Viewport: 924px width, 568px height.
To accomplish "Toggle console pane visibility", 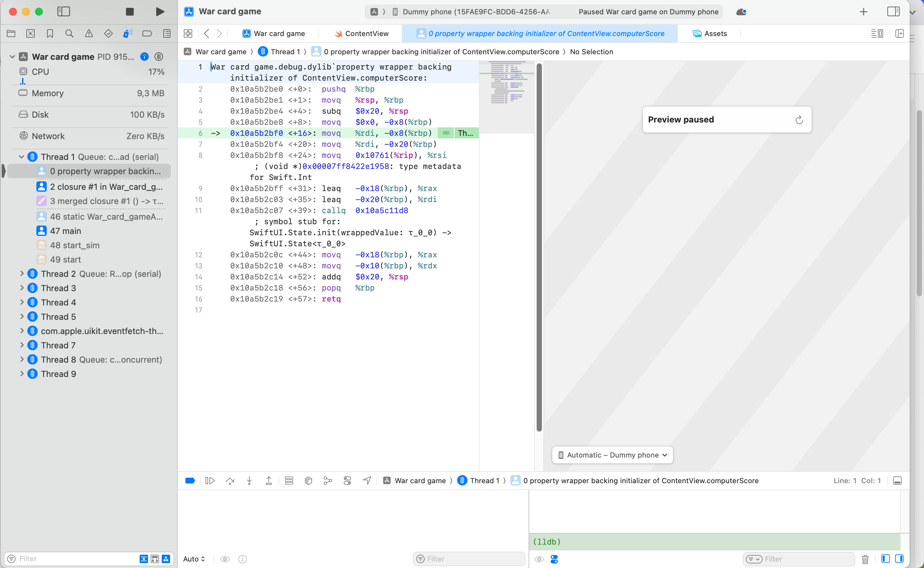I will coord(899,559).
